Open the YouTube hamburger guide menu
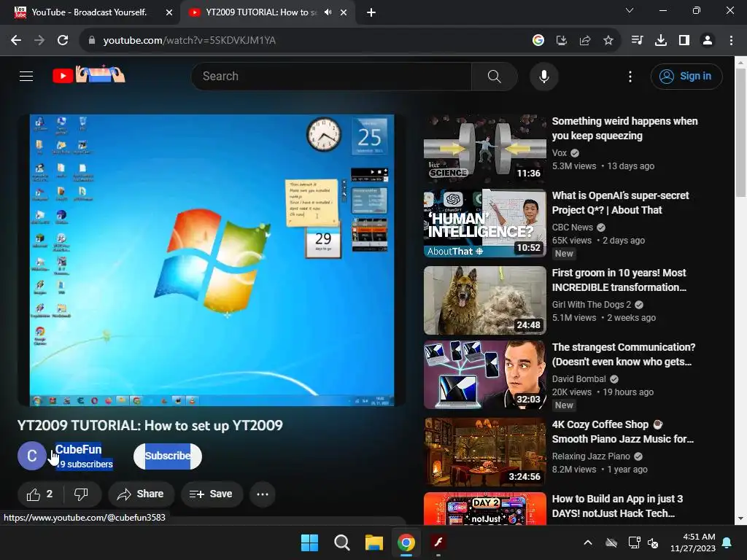Image resolution: width=747 pixels, height=560 pixels. [x=26, y=76]
